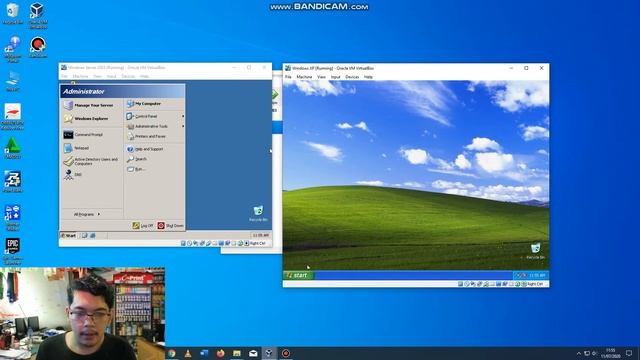This screenshot has width=640, height=360.
Task: Click the Windows XP green start button
Action: click(x=298, y=276)
